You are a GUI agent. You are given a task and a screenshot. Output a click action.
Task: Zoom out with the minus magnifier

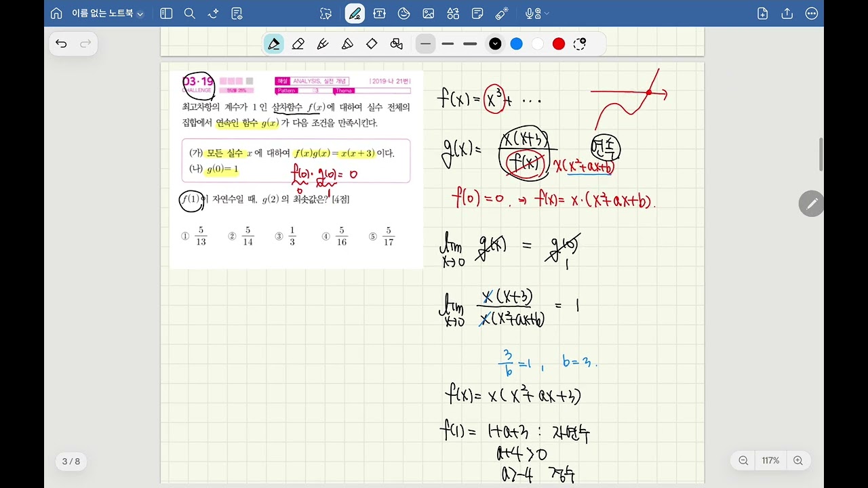click(743, 461)
